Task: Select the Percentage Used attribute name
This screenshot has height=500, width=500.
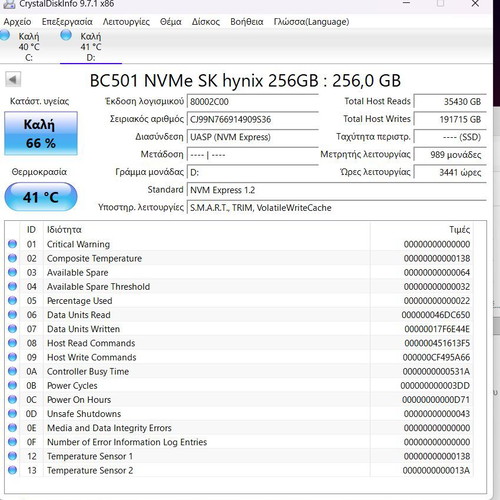Action: [x=80, y=301]
